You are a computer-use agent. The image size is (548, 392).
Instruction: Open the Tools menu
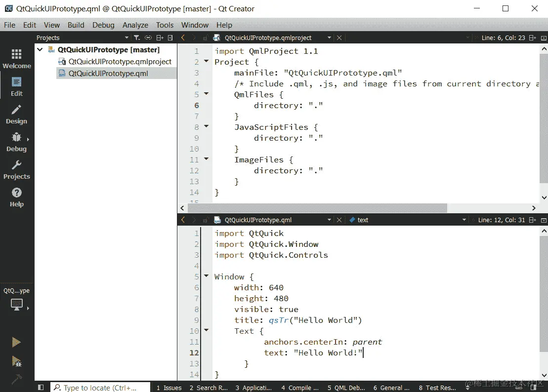coord(165,25)
